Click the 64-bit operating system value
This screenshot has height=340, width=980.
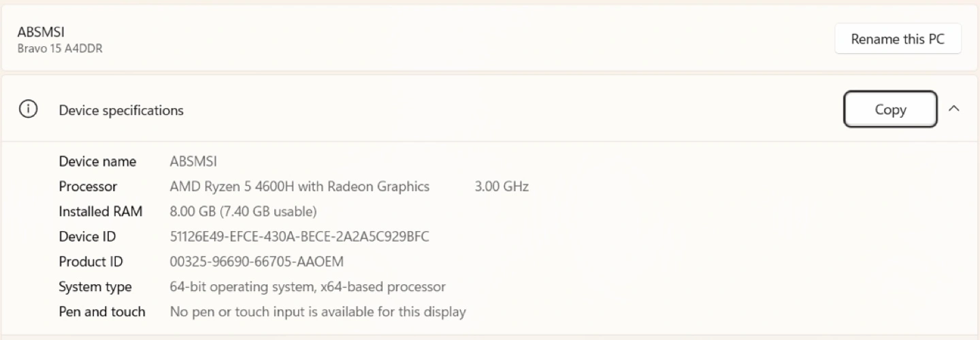click(x=308, y=287)
